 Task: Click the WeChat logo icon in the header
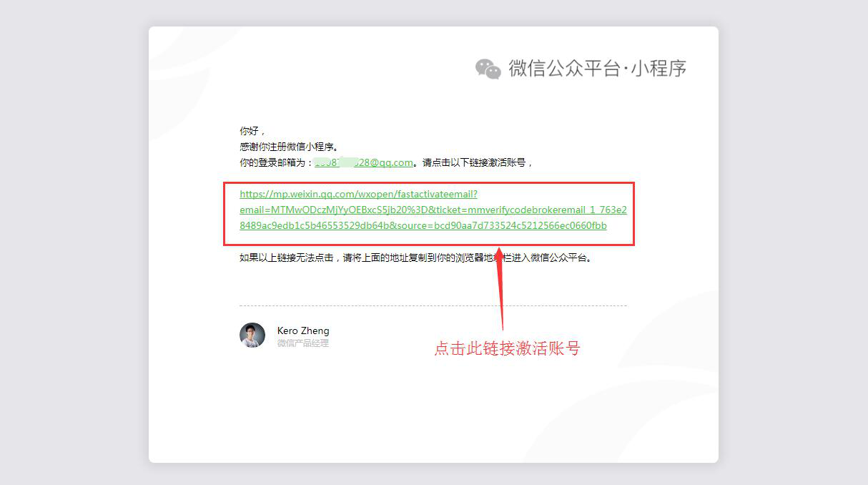pos(488,69)
